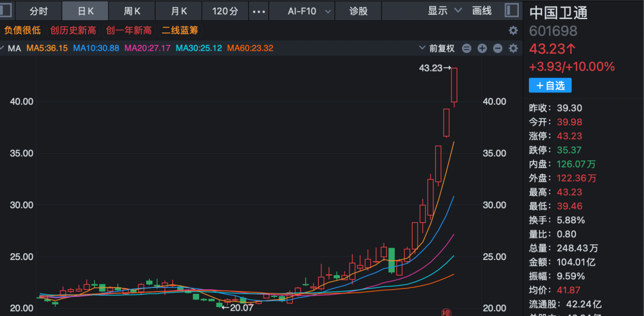Toggle the left sidebar panel icon
Viewport: 644px width, 316px height.
point(6,11)
